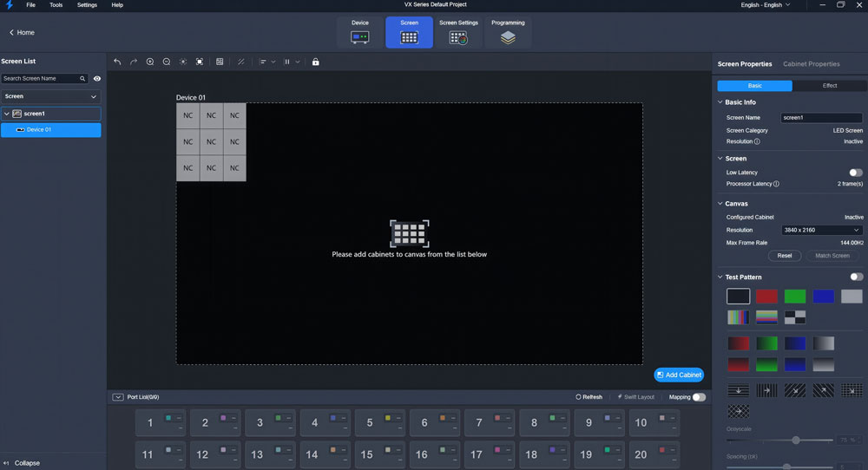The width and height of the screenshot is (868, 470).
Task: Click the Search Screen Name field
Action: click(42, 78)
